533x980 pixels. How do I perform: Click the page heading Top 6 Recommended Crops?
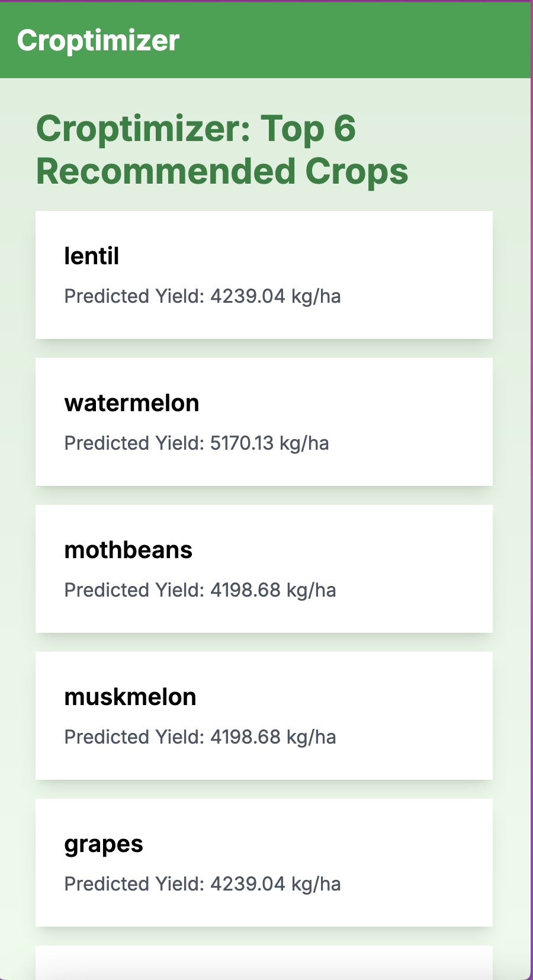pos(221,150)
